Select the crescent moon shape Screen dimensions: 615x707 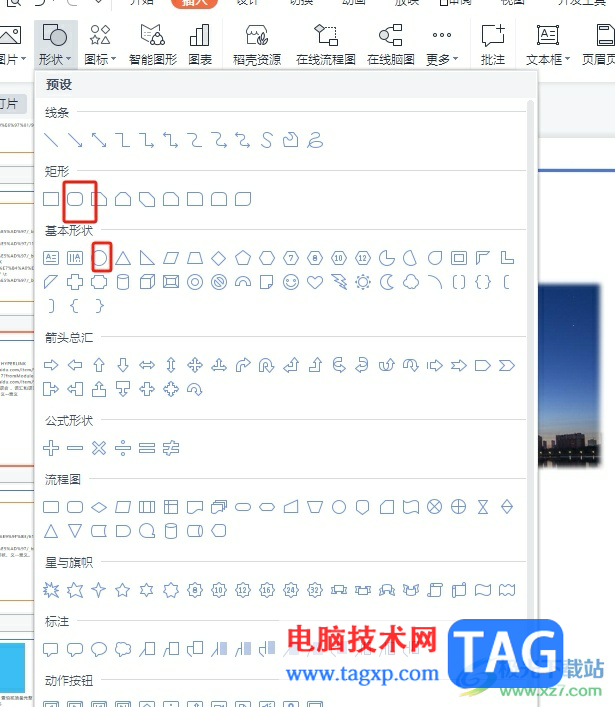(x=387, y=282)
